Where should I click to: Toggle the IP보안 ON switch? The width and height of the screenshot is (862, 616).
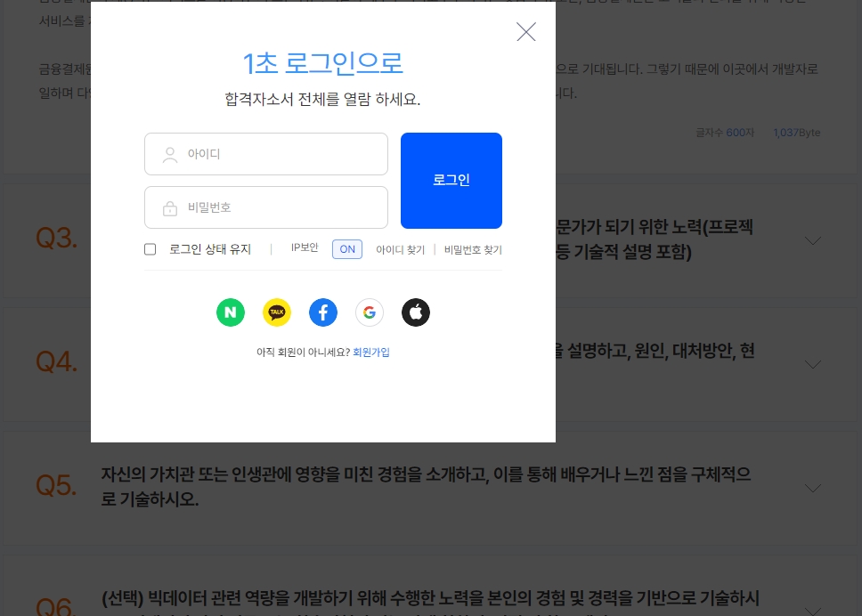347,249
